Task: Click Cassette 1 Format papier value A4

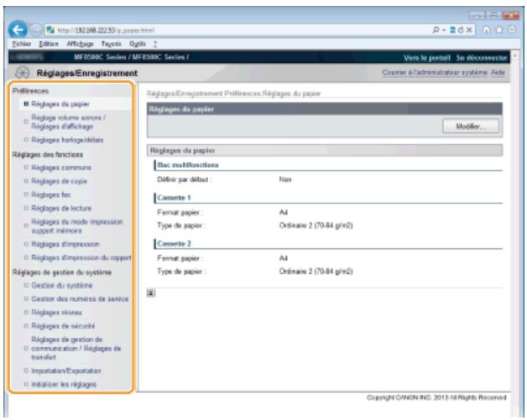Action: point(284,212)
